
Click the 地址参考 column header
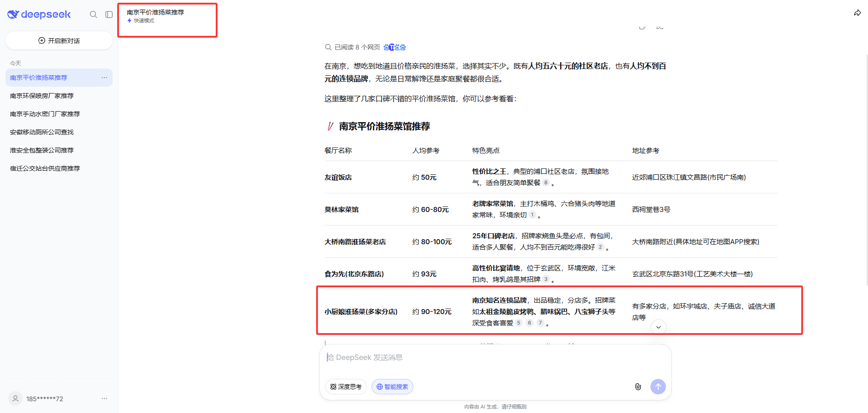click(x=645, y=150)
